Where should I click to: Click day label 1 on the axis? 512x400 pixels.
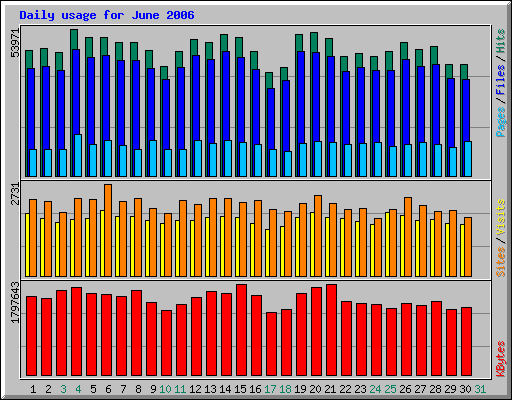(x=33, y=389)
